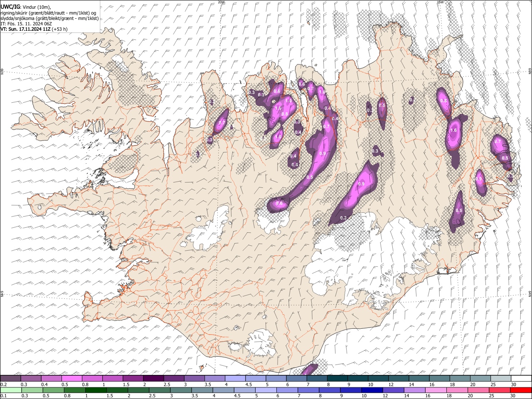Choose the light lavender 4 swatch in upper legend row
The width and height of the screenshot is (532, 399).
(235, 378)
